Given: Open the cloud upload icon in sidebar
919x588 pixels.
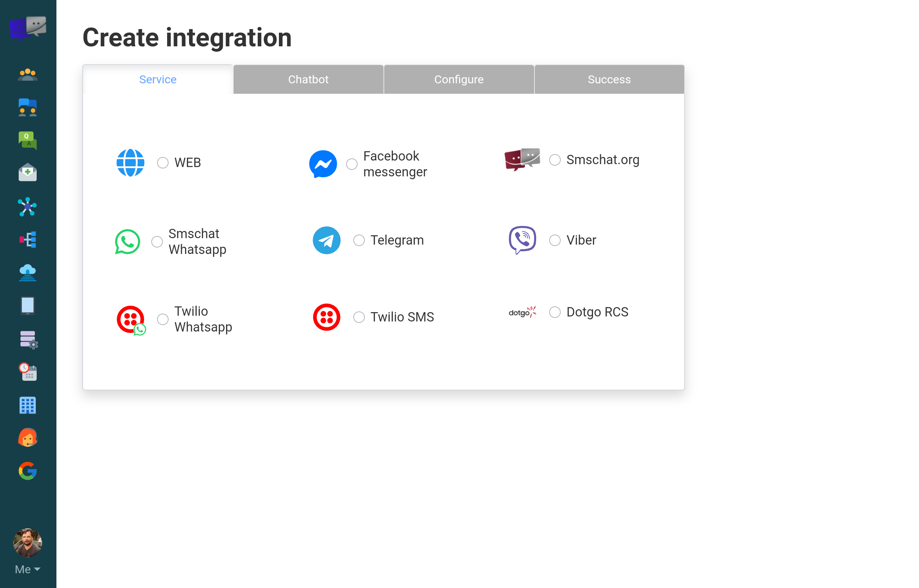Looking at the screenshot, I should [28, 273].
